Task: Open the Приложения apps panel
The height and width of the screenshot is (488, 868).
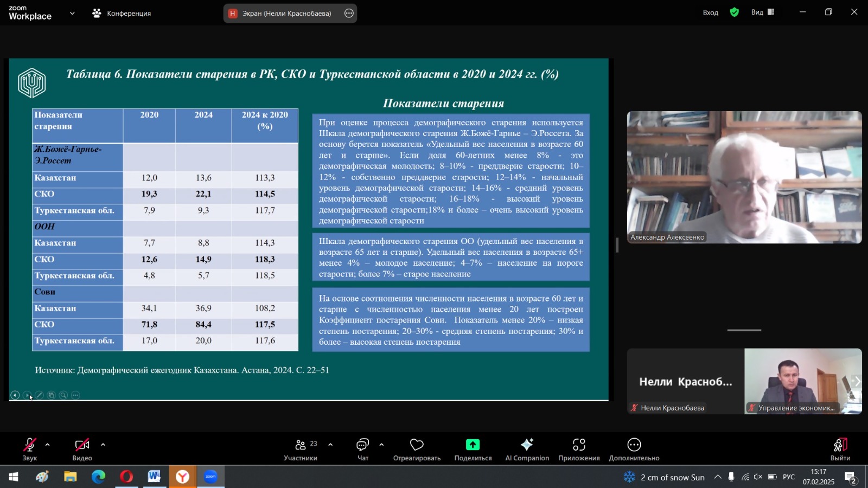Action: (579, 449)
